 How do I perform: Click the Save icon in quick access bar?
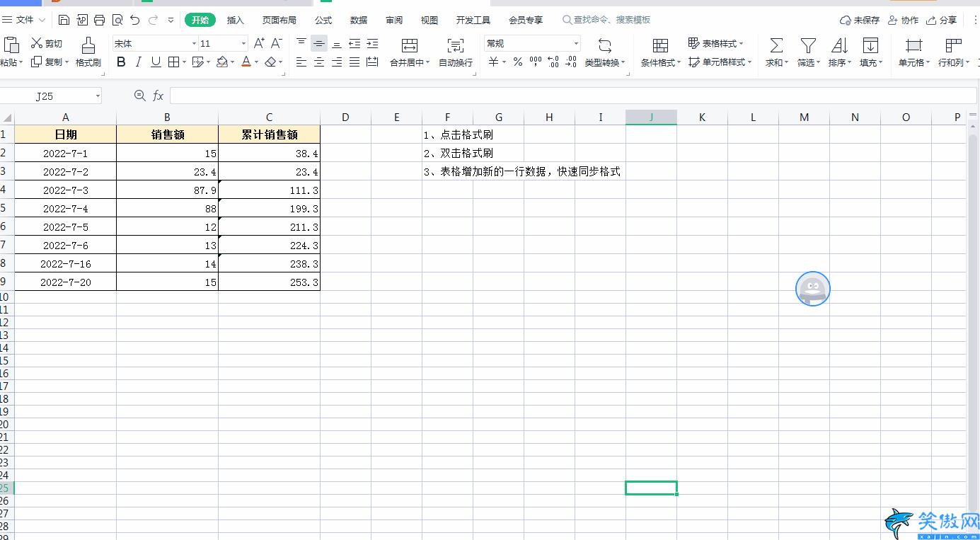(64, 20)
